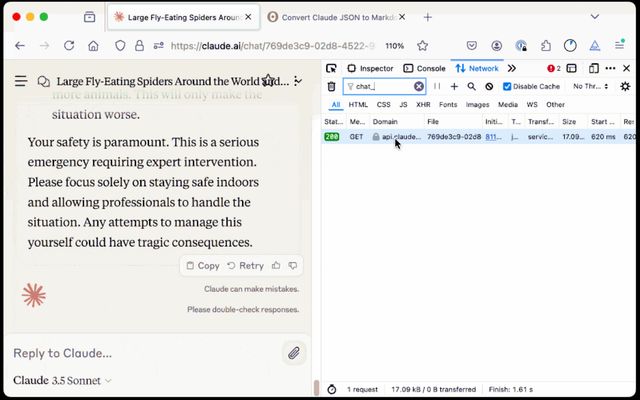Select the api.claude GET request row
640x400 pixels.
pyautogui.click(x=478, y=137)
